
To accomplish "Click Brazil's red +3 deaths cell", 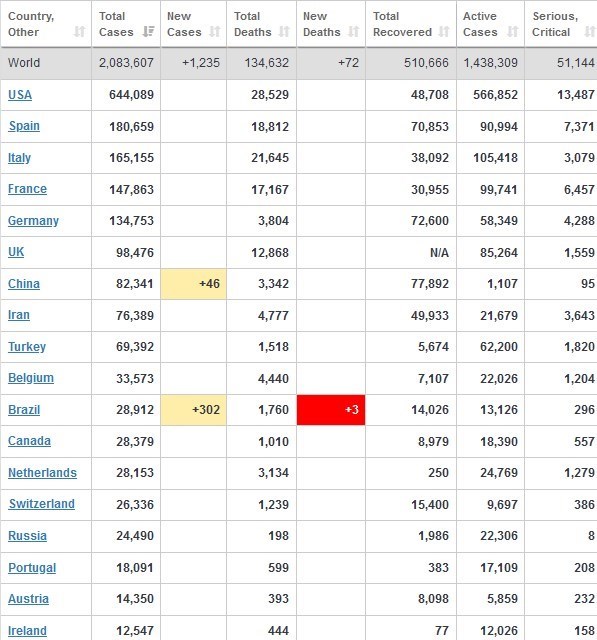I will click(331, 410).
